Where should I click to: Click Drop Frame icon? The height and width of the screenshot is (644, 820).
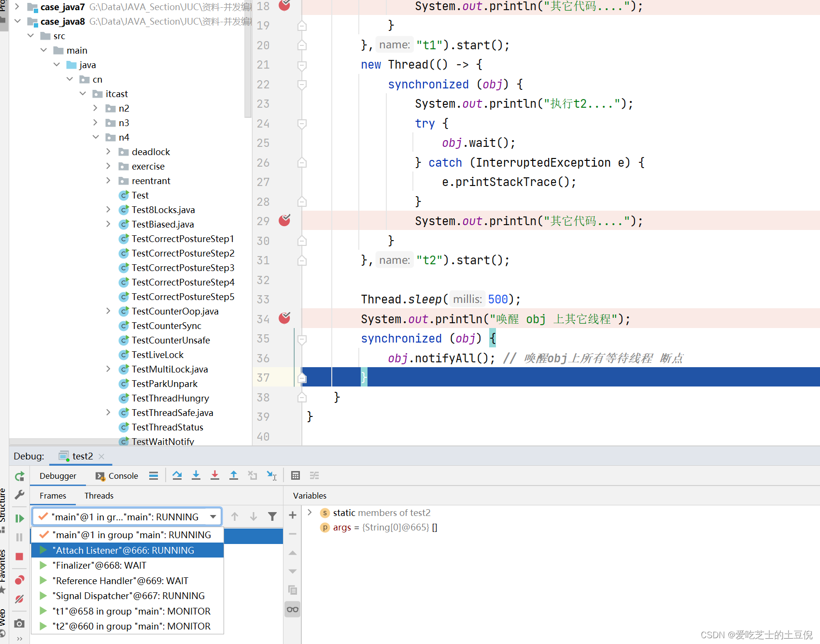pyautogui.click(x=253, y=475)
